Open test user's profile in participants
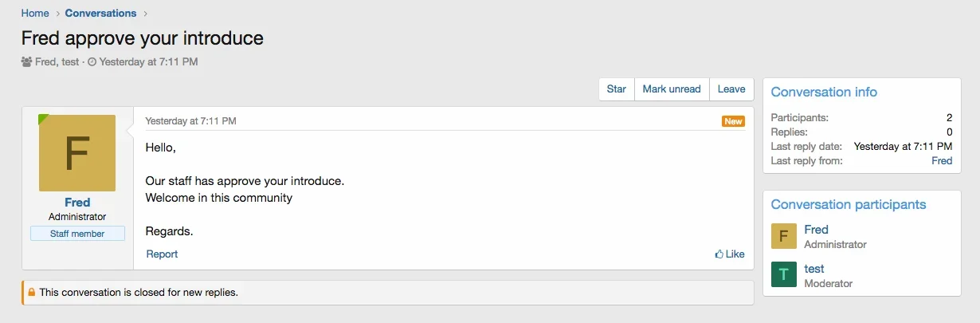 coord(814,269)
